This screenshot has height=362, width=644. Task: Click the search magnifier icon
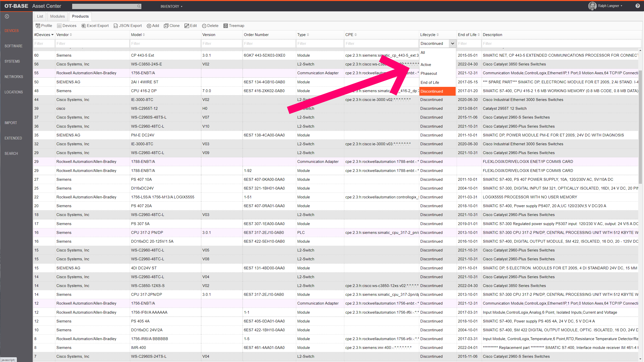pyautogui.click(x=139, y=6)
